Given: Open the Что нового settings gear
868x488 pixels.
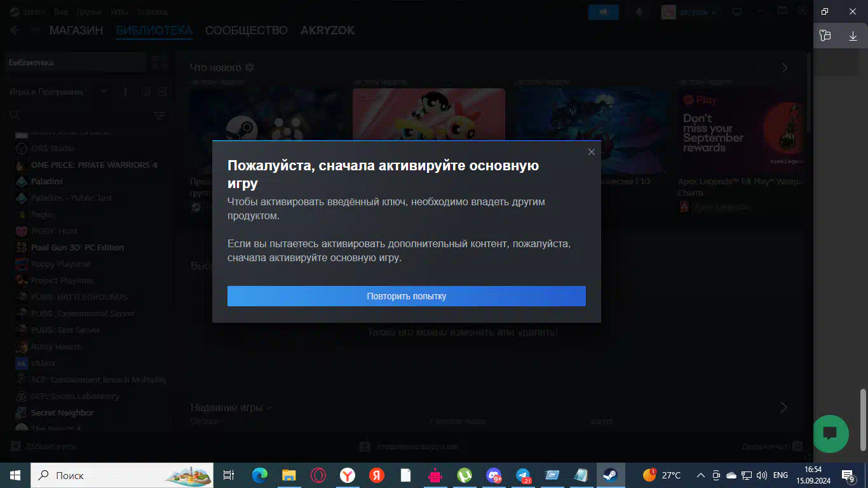Looking at the screenshot, I should (250, 67).
